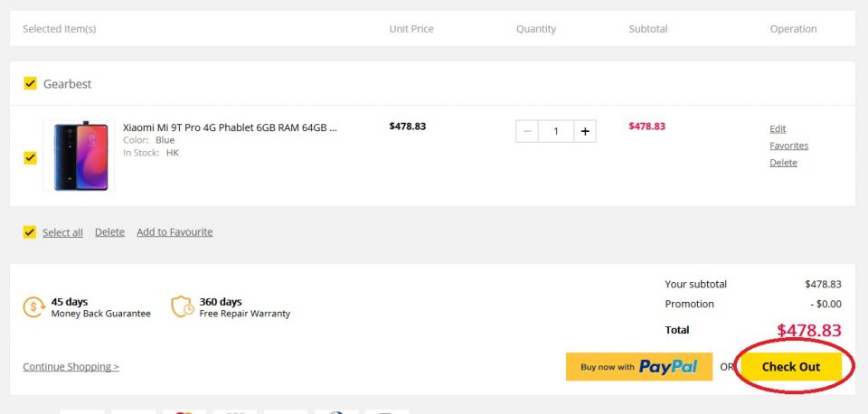
Task: Open the Xiaomi Mi 9T Pro product title
Action: coord(230,127)
